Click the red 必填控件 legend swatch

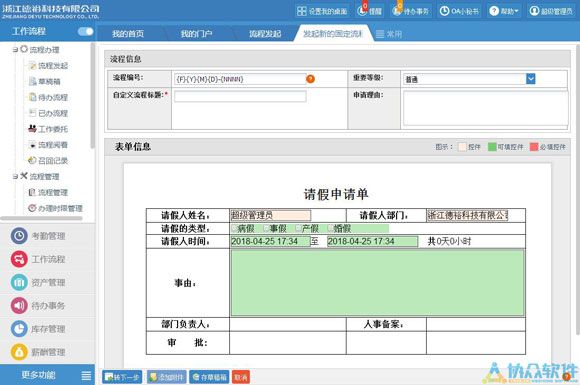(533, 147)
